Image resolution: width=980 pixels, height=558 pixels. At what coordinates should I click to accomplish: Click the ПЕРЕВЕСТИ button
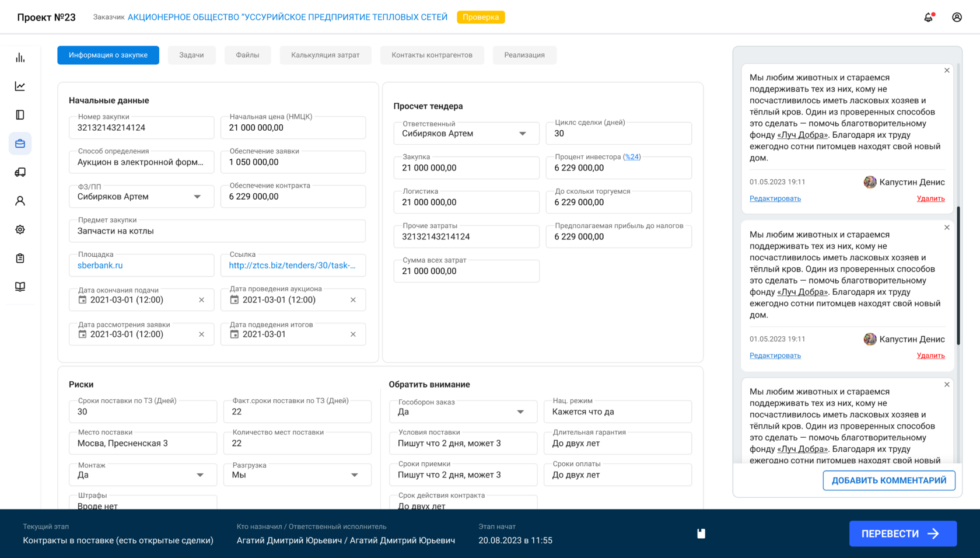click(903, 533)
